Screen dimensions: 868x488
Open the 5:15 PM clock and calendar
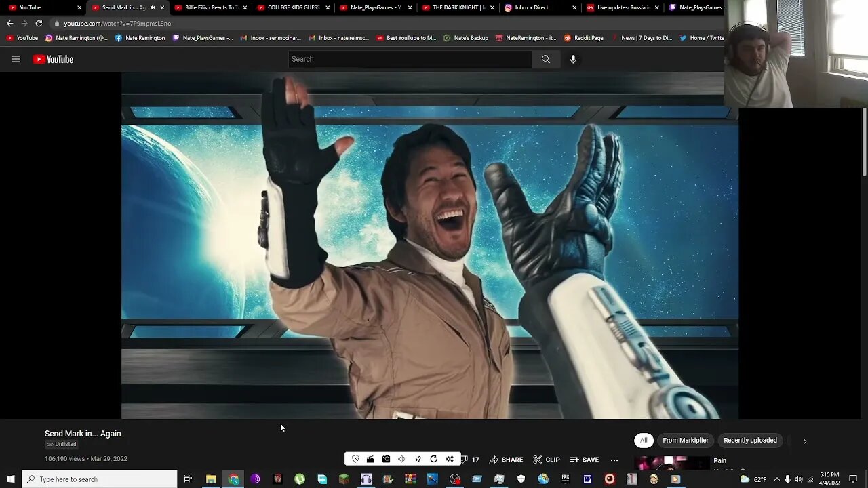tap(830, 479)
